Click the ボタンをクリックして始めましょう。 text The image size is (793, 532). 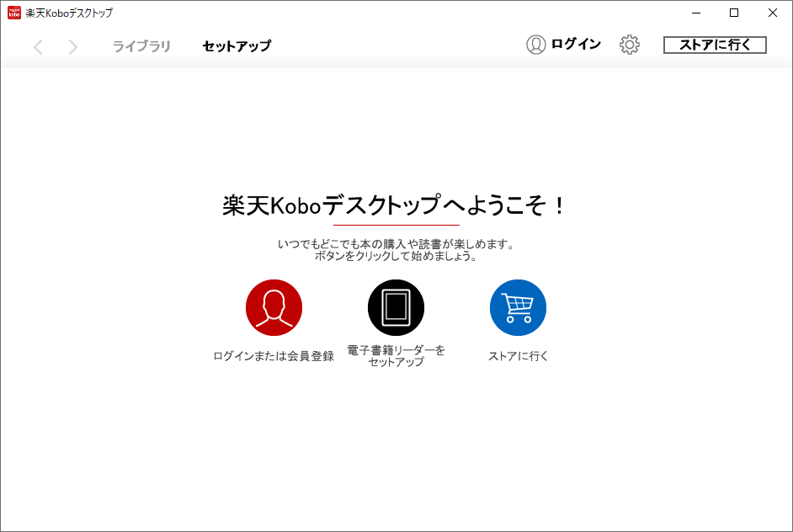(x=396, y=256)
